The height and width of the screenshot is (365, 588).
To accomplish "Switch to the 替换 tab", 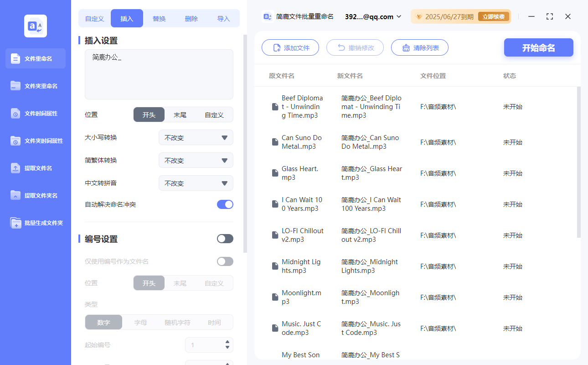I will (159, 18).
